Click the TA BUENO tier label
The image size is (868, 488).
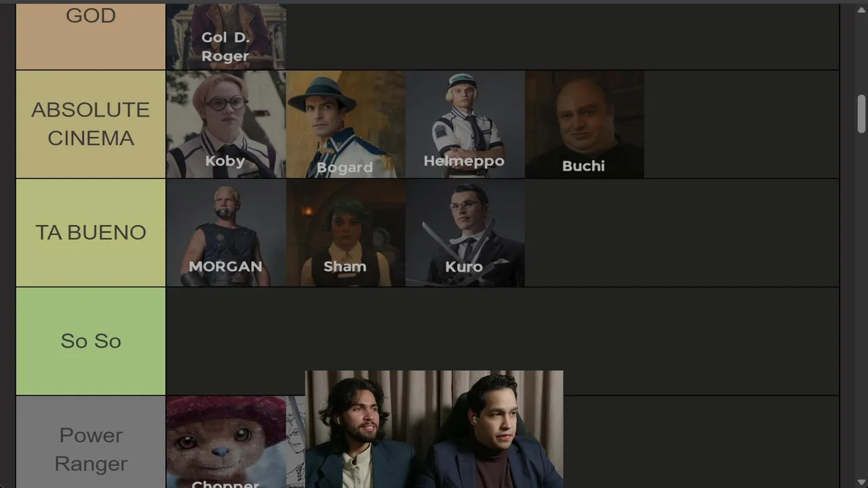[x=91, y=232]
